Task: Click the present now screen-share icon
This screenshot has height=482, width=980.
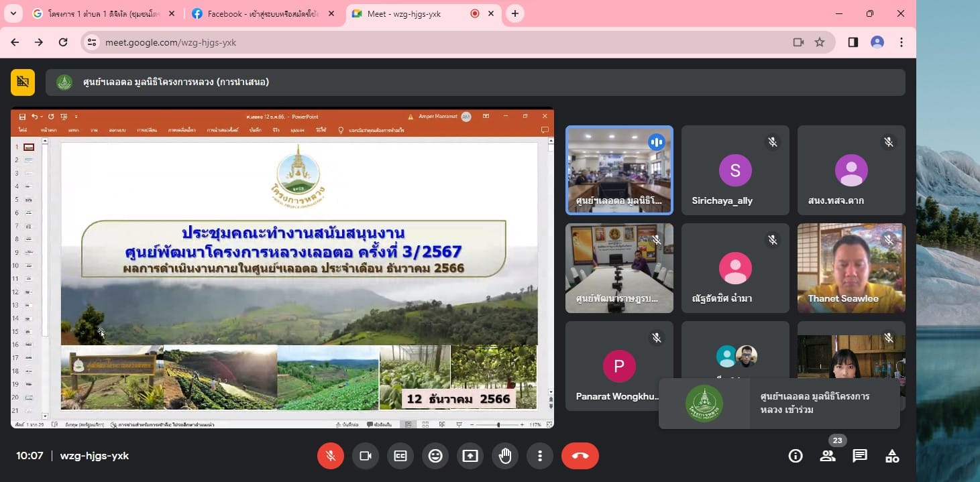Action: (x=470, y=456)
